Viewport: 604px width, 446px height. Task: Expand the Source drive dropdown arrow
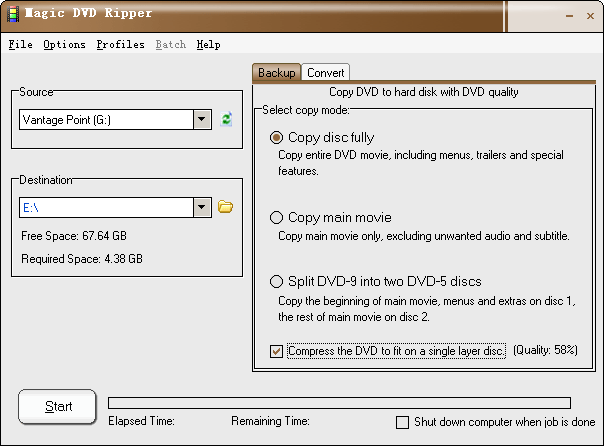pyautogui.click(x=202, y=119)
